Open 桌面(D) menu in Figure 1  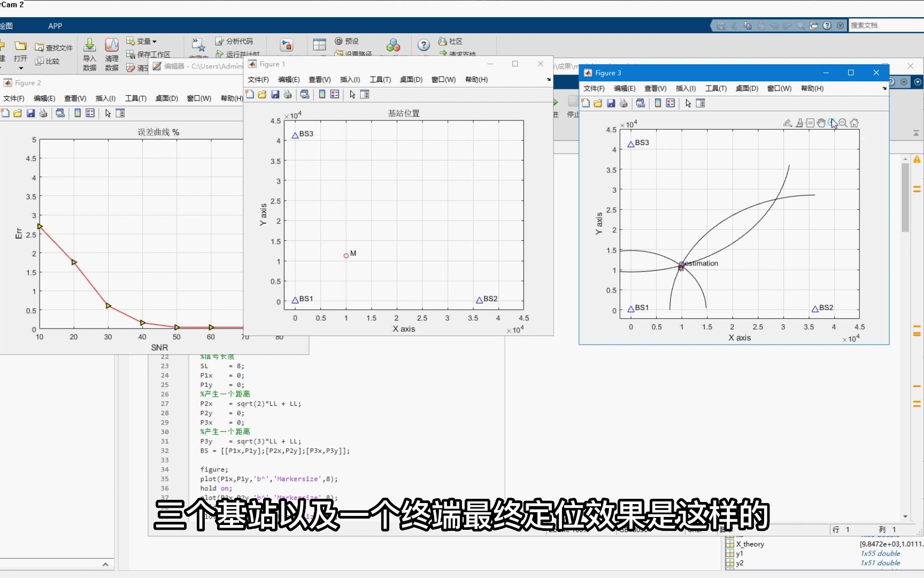click(x=411, y=79)
